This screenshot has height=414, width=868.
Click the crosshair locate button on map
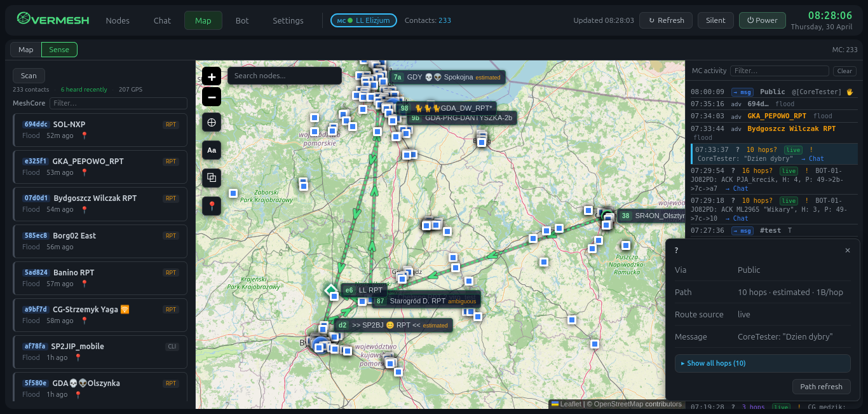(x=212, y=122)
